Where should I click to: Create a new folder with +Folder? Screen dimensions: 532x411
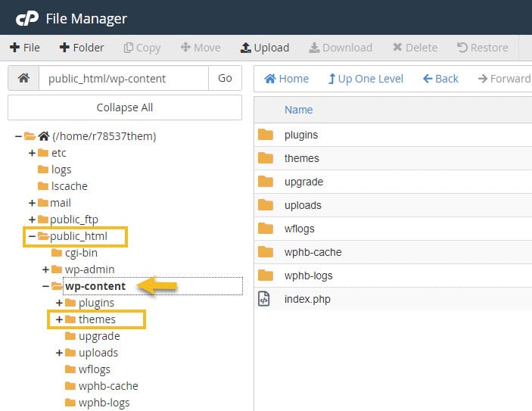(82, 48)
